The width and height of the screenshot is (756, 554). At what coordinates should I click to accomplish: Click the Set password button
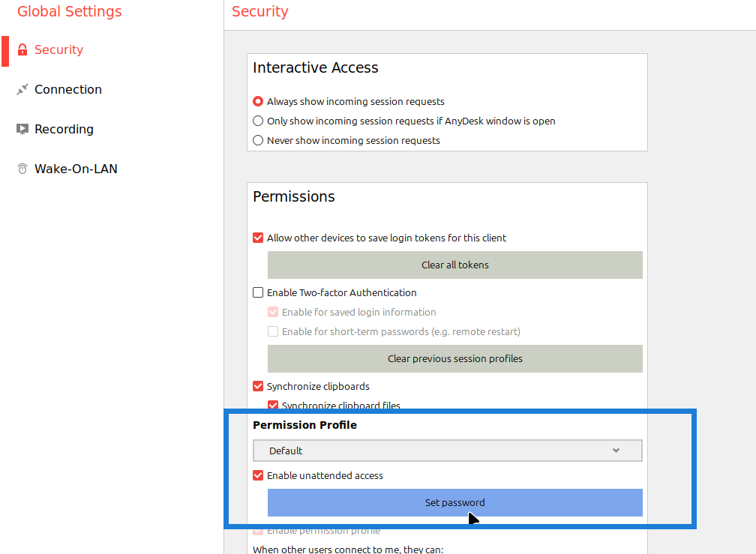(x=454, y=503)
